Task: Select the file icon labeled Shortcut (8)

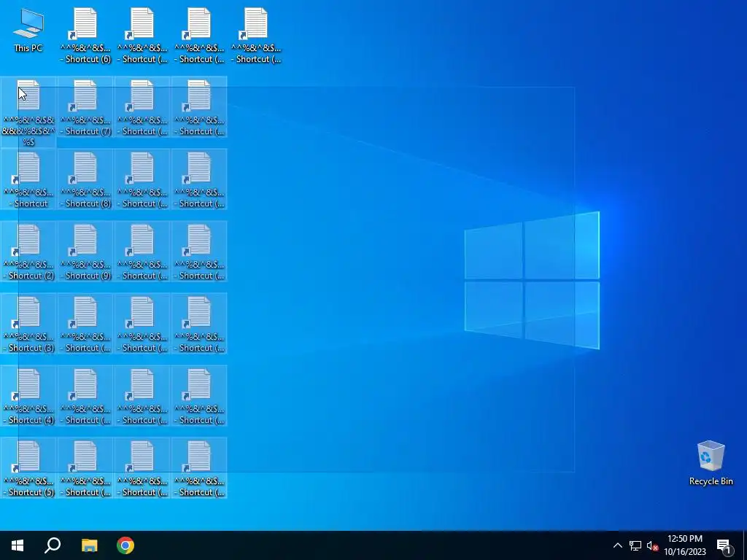Action: pyautogui.click(x=85, y=179)
